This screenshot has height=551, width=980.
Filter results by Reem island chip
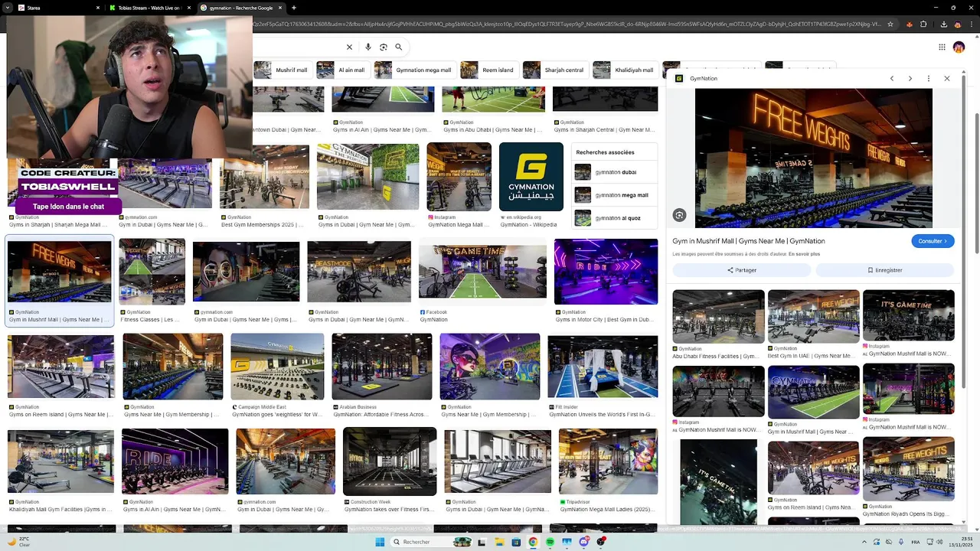(x=488, y=70)
